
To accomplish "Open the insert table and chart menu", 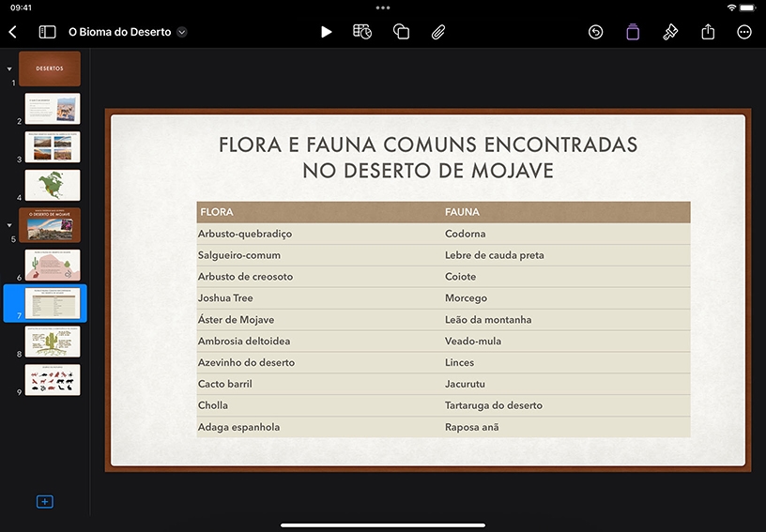I will (x=362, y=32).
